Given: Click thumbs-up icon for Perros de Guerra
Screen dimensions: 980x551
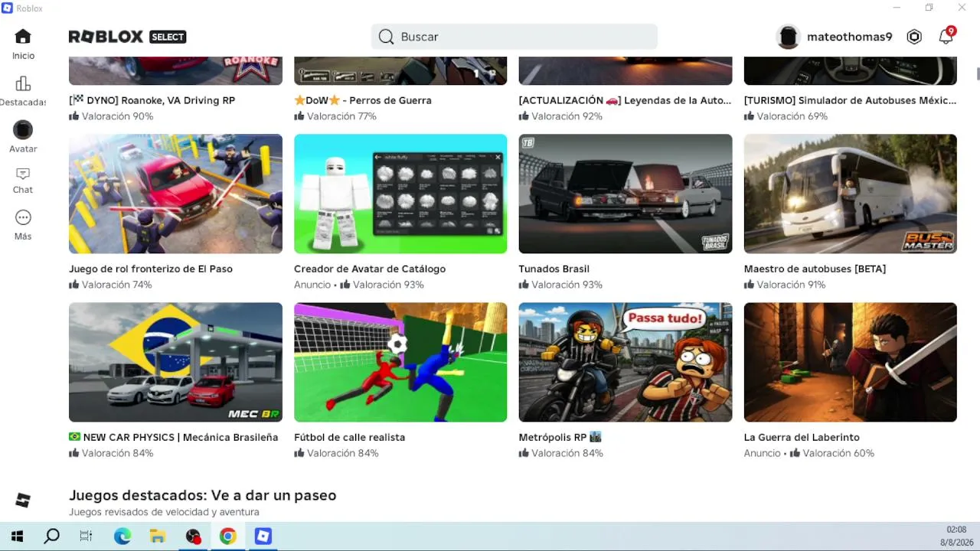Looking at the screenshot, I should [x=299, y=116].
